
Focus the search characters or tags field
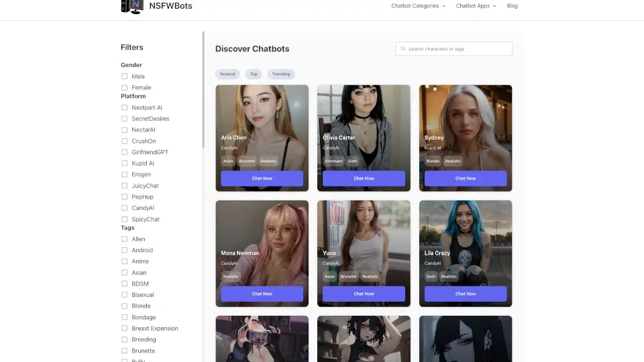pyautogui.click(x=453, y=49)
